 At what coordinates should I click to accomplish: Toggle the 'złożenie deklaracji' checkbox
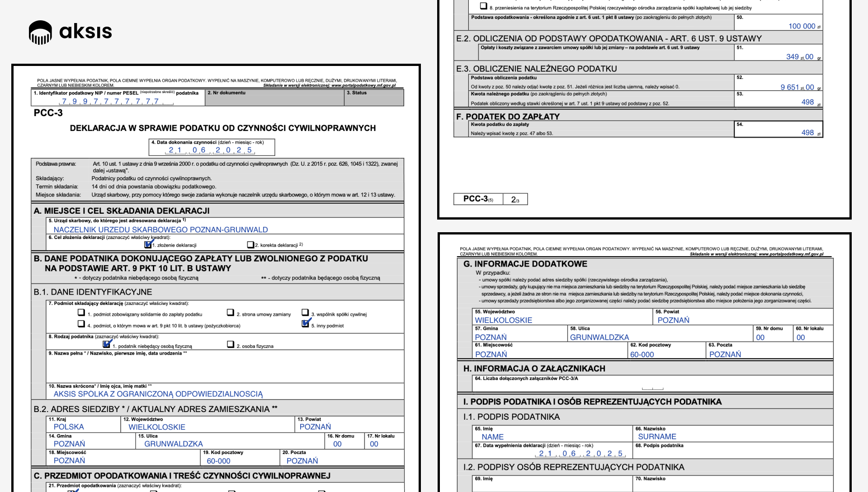[148, 245]
